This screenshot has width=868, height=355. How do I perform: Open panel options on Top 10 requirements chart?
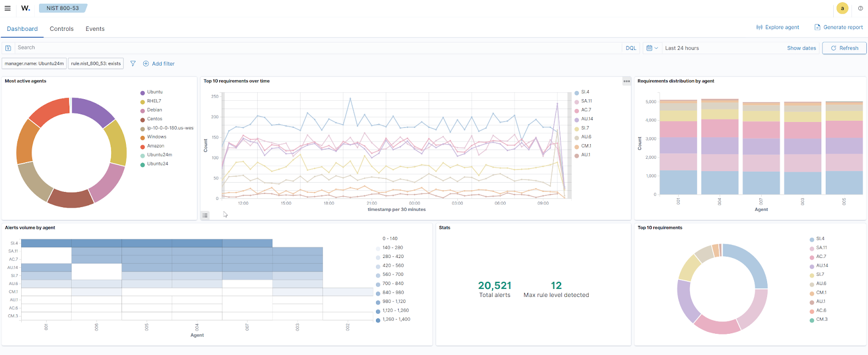point(627,81)
